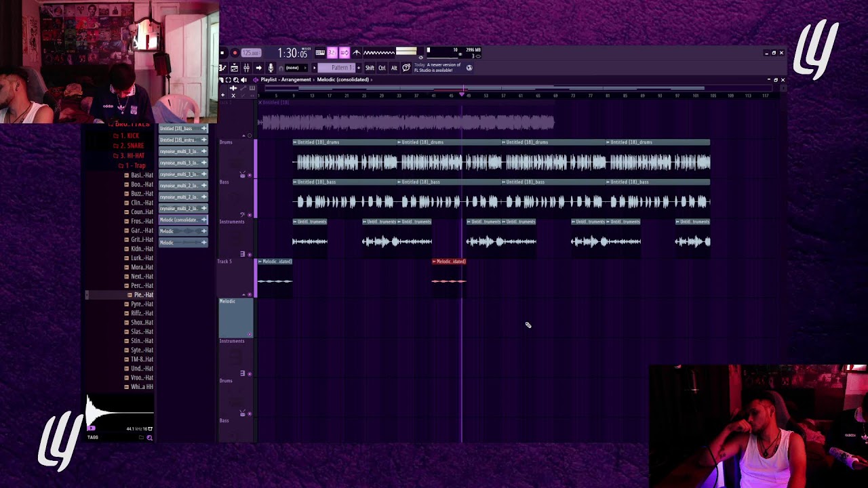Click TAGS in browser footer
The image size is (868, 488).
coord(93,437)
